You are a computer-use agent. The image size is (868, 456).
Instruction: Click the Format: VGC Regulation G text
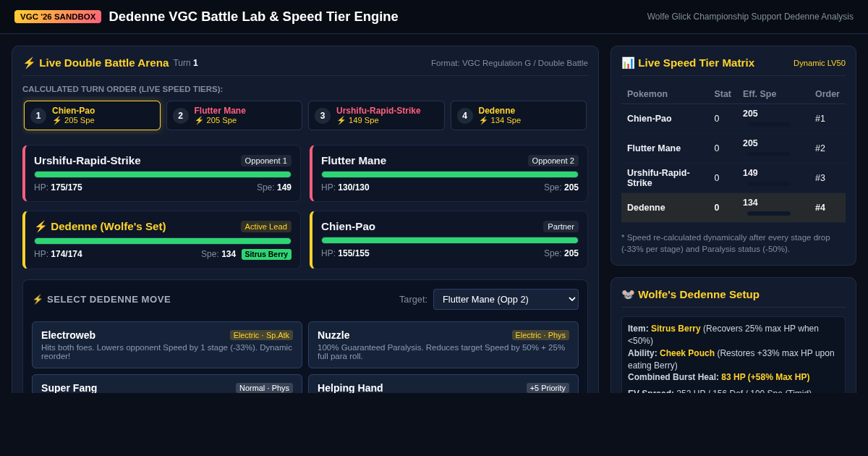pos(509,63)
